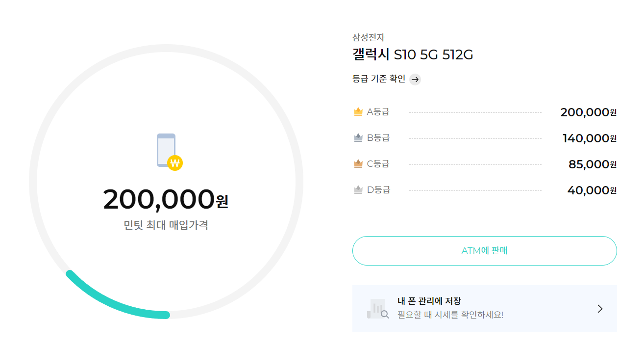Select the A등급 200,000원 price
The height and width of the screenshot is (347, 644).
tap(588, 112)
